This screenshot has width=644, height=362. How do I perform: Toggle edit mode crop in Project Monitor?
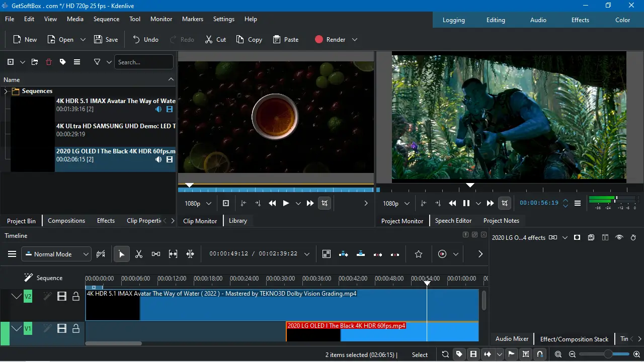click(x=504, y=203)
